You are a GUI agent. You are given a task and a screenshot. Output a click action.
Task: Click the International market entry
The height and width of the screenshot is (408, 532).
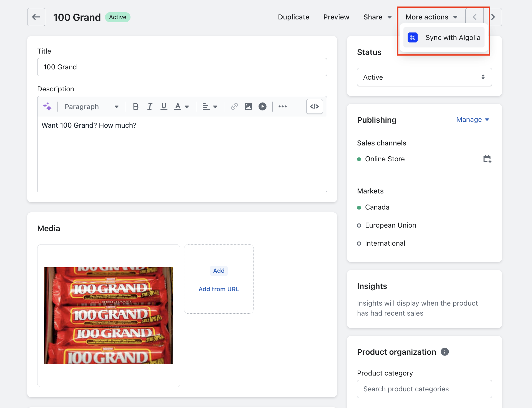tap(385, 243)
